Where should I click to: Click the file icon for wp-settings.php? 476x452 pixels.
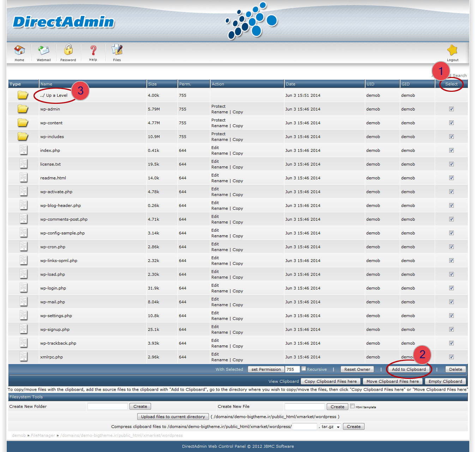23,315
